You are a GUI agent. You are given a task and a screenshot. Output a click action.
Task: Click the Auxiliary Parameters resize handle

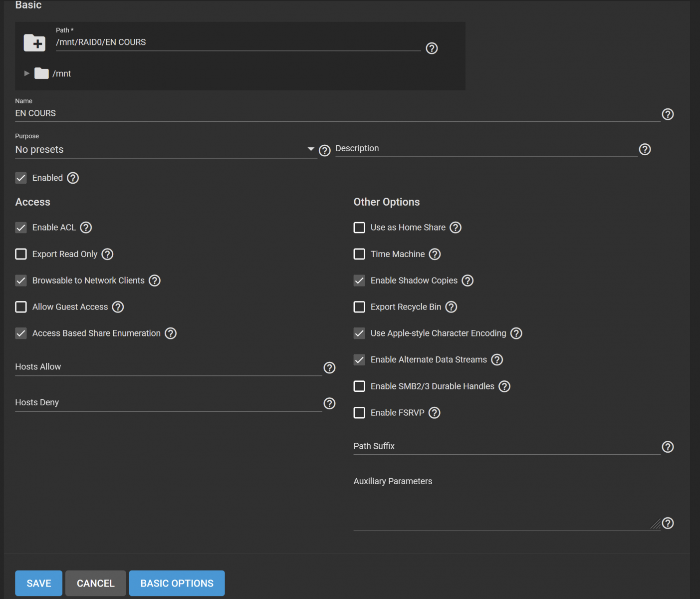click(x=655, y=524)
